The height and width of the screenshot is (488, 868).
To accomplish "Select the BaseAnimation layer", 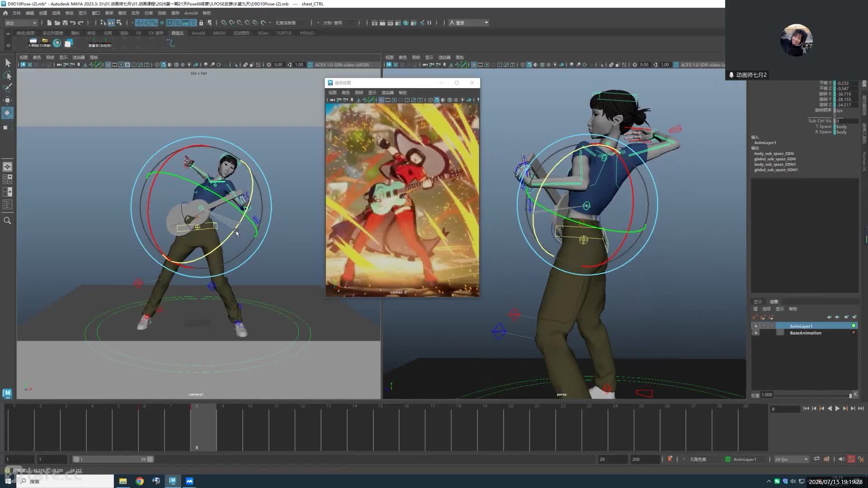I will coord(805,333).
